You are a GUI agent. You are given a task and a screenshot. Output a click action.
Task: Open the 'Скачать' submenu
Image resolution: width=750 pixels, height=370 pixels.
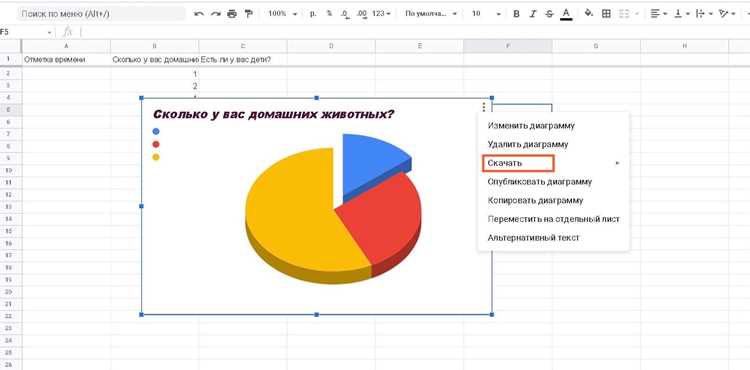[553, 163]
